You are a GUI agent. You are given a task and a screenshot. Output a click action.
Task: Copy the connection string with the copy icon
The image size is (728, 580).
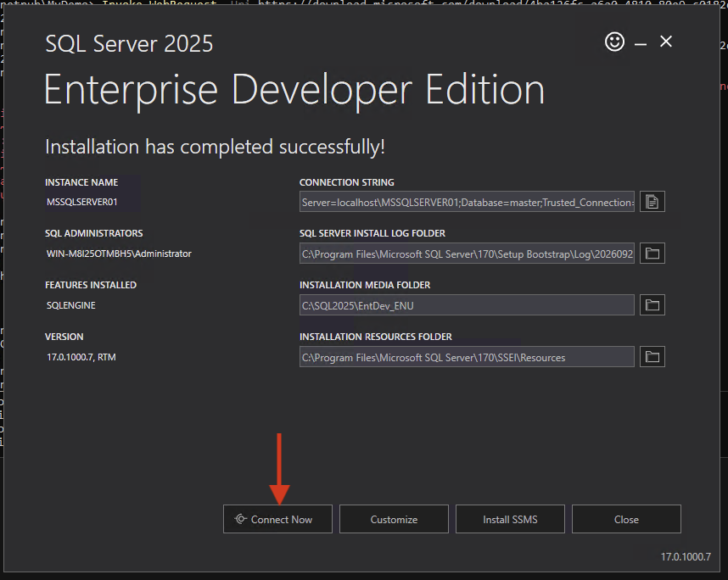click(652, 201)
